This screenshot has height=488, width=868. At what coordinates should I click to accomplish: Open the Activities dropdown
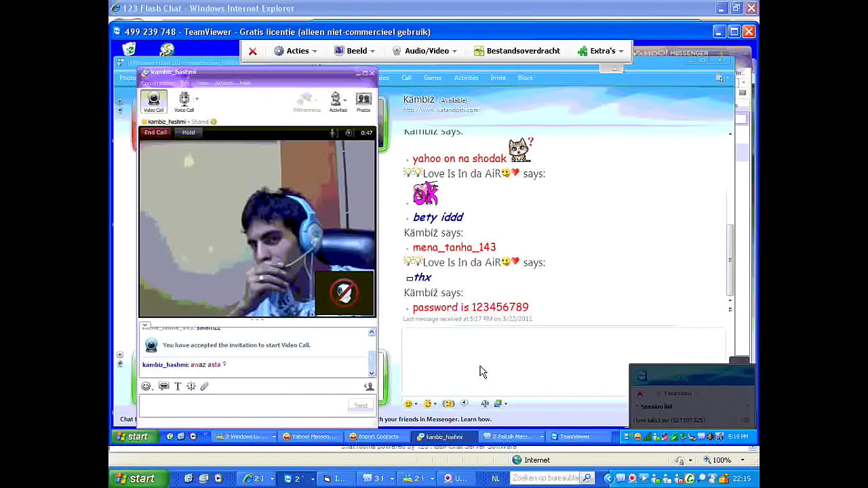[x=337, y=100]
